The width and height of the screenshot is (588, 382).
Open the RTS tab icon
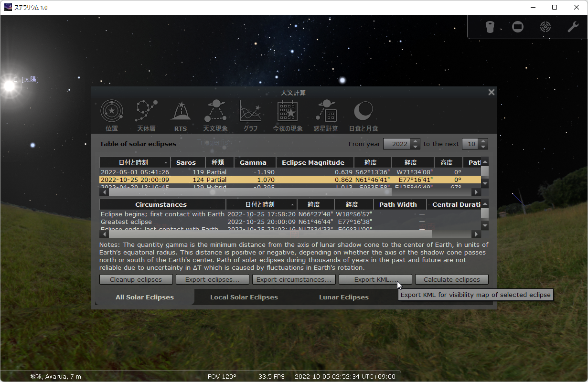181,111
